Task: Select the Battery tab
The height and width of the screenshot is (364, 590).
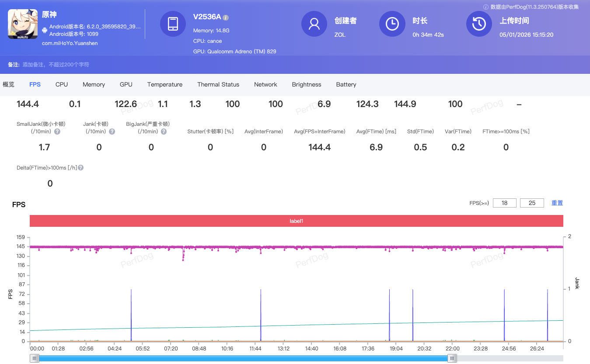Action: click(x=346, y=84)
